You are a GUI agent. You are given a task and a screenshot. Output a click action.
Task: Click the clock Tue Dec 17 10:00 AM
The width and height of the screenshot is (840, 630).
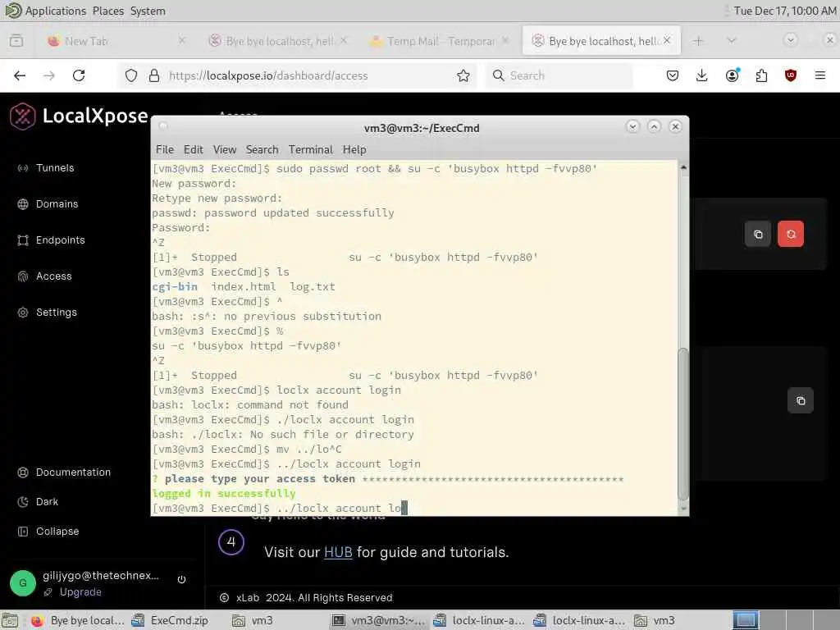pos(785,11)
